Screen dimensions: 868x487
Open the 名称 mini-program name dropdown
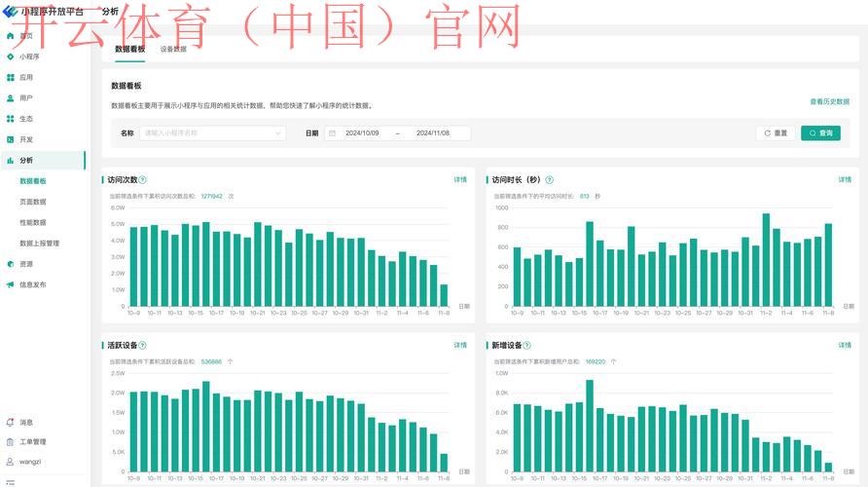212,133
